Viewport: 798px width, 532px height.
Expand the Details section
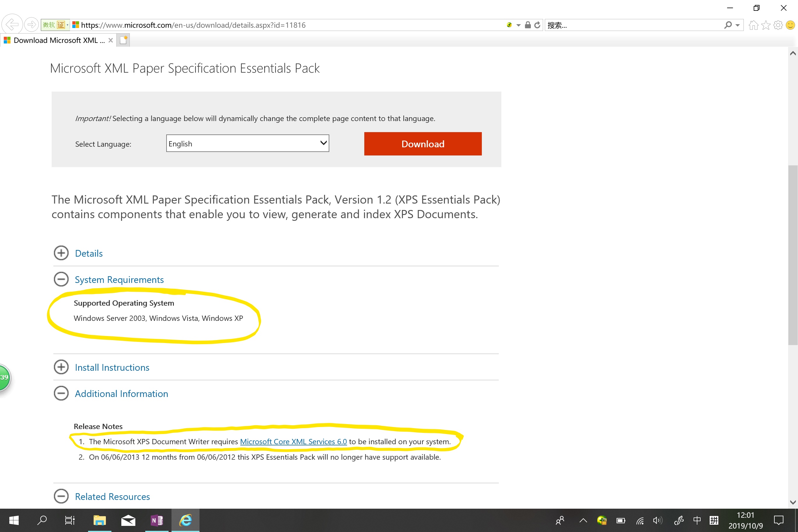(61, 253)
